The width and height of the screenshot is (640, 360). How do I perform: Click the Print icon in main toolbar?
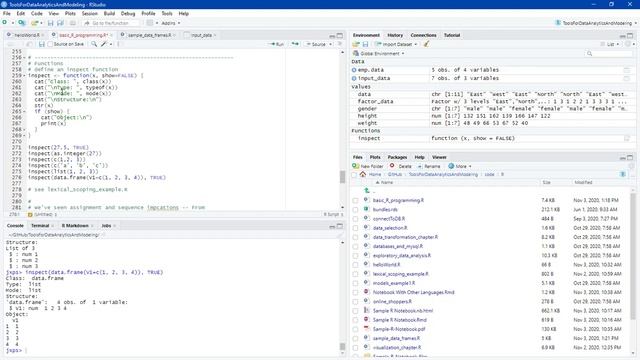[73, 23]
